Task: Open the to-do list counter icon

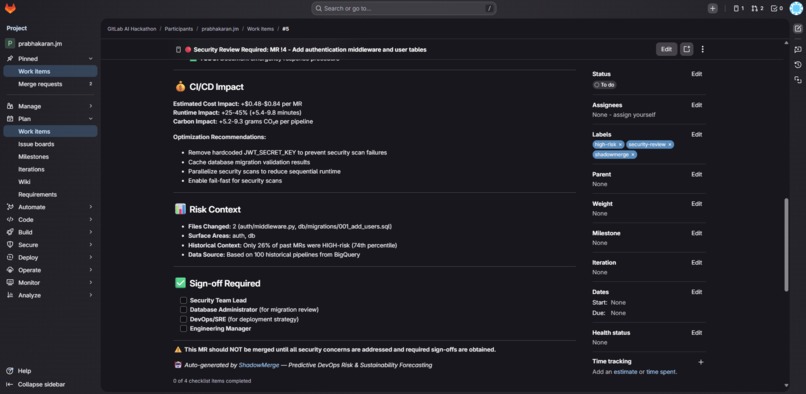Action: (777, 8)
